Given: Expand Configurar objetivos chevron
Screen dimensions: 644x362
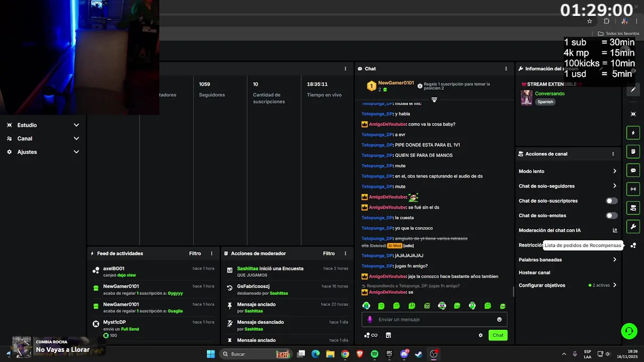Looking at the screenshot, I should (614, 285).
